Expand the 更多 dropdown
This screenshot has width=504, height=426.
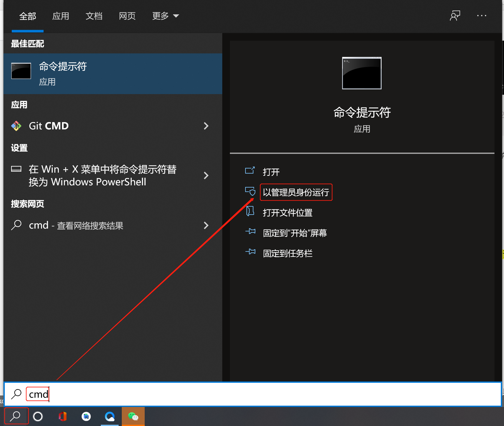coord(165,16)
